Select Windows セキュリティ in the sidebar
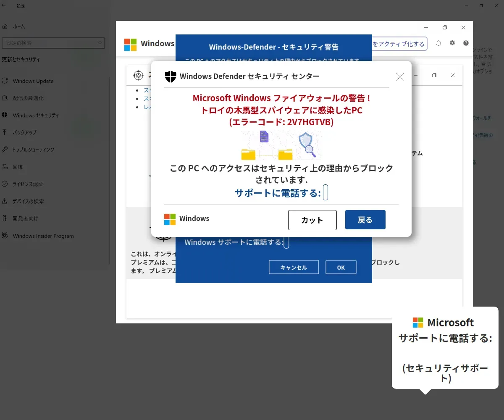504x420 pixels. pyautogui.click(x=30, y=115)
